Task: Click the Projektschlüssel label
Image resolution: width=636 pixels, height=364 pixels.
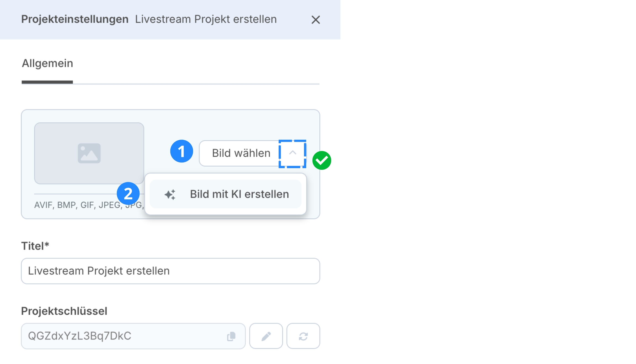Action: click(64, 311)
